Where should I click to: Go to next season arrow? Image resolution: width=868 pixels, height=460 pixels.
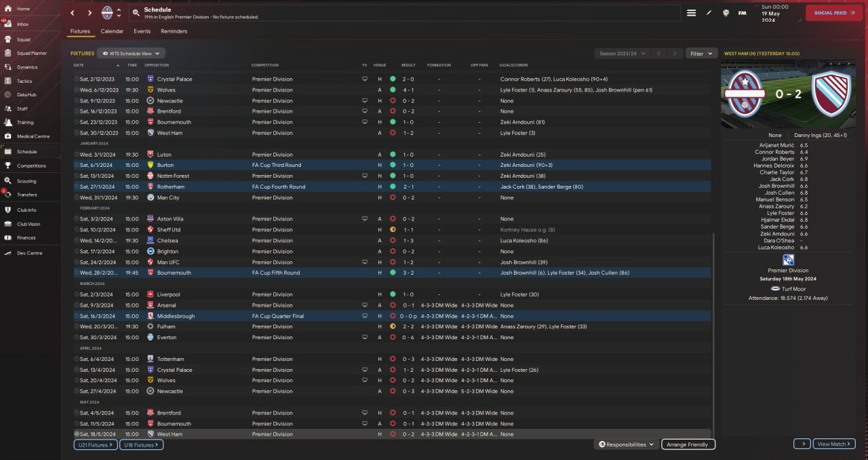(x=674, y=53)
